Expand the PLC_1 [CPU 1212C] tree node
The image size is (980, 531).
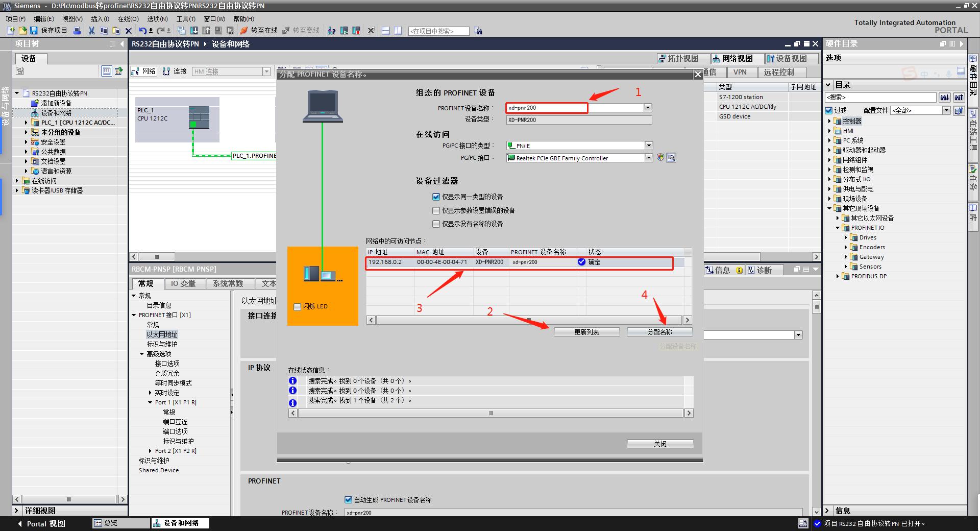tap(26, 123)
